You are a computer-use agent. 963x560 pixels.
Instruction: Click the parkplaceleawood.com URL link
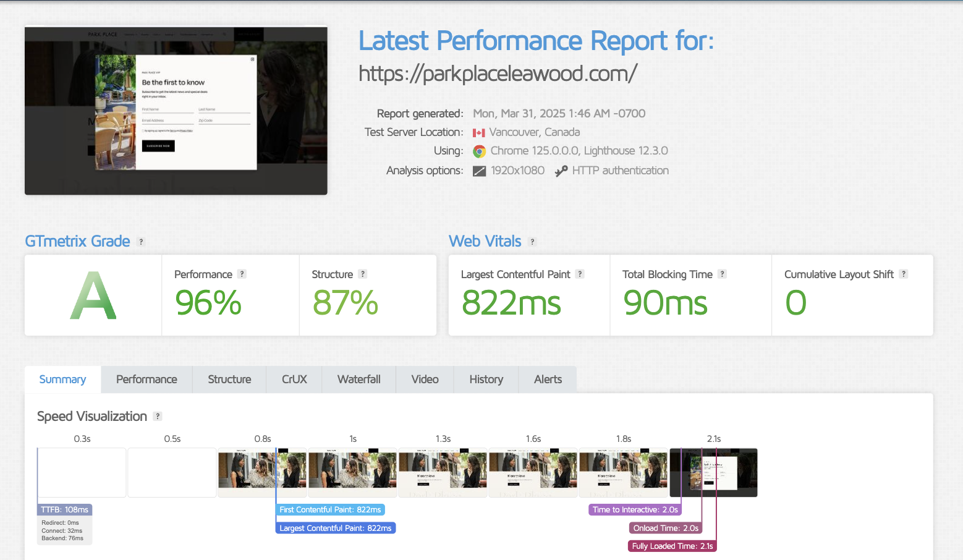(x=498, y=74)
